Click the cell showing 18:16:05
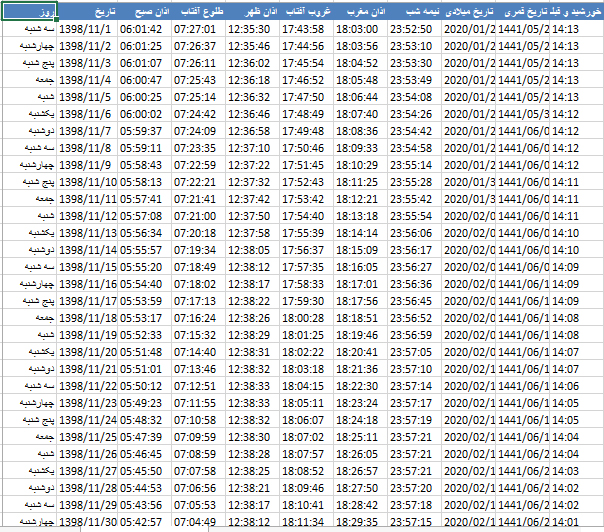 pos(360,267)
